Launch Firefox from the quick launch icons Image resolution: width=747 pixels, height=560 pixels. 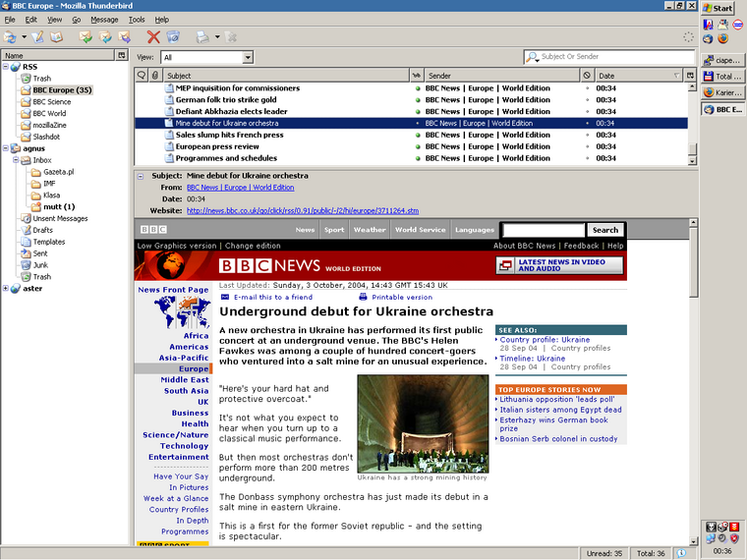coord(722,38)
